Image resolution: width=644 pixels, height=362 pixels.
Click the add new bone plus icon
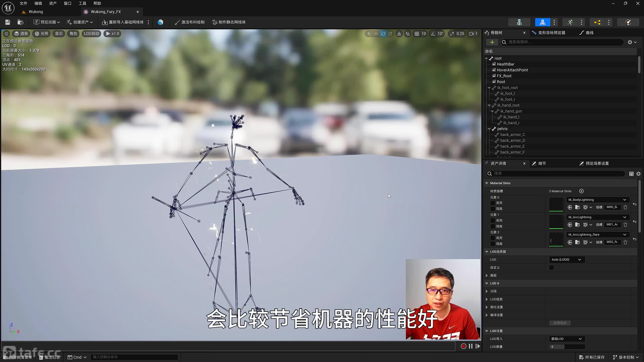tap(492, 42)
